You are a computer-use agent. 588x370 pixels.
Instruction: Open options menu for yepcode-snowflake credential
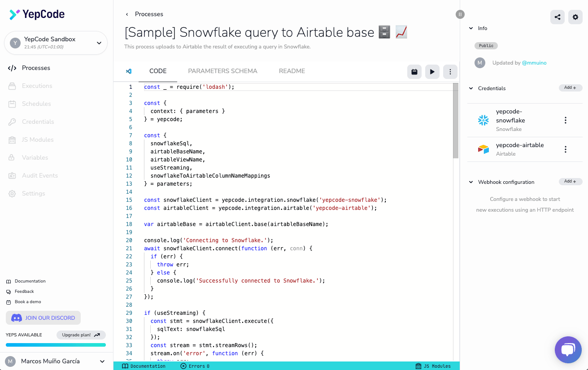click(566, 120)
